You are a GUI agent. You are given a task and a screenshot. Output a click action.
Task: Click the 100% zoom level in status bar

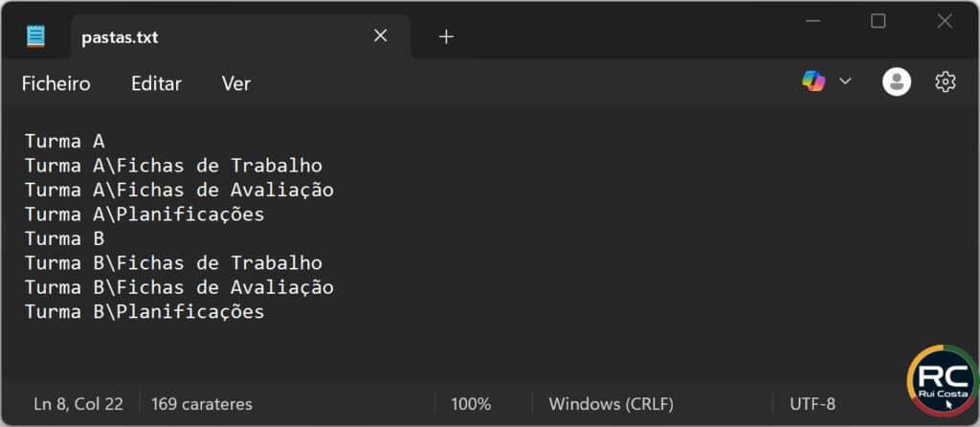click(471, 404)
